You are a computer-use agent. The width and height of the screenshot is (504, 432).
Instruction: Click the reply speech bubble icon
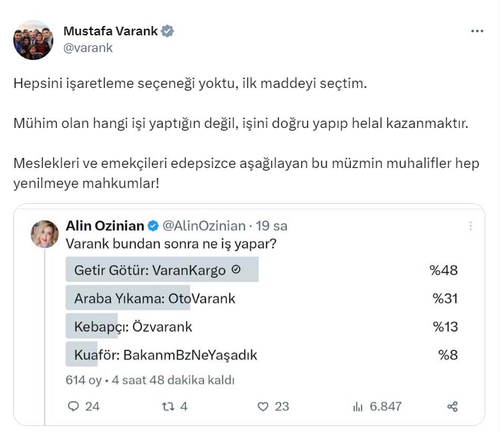tap(74, 406)
